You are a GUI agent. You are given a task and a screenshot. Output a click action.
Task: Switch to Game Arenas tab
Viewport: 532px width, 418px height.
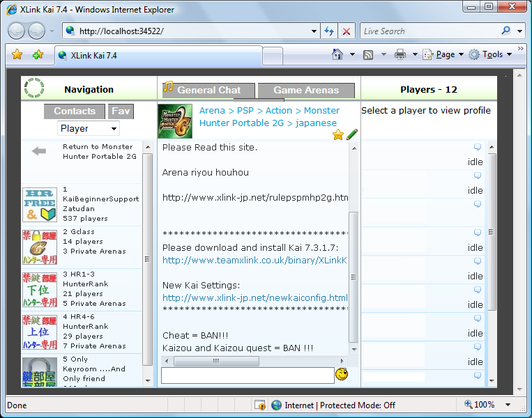(306, 90)
